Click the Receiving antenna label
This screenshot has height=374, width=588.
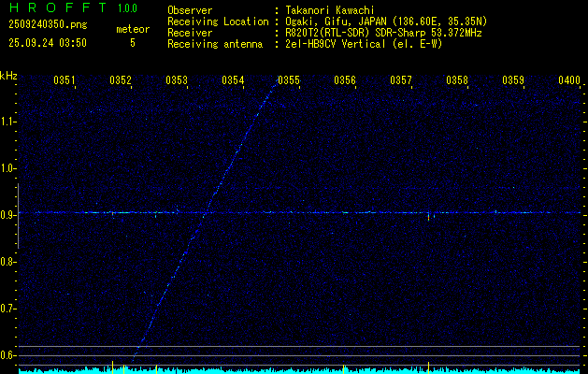[215, 44]
